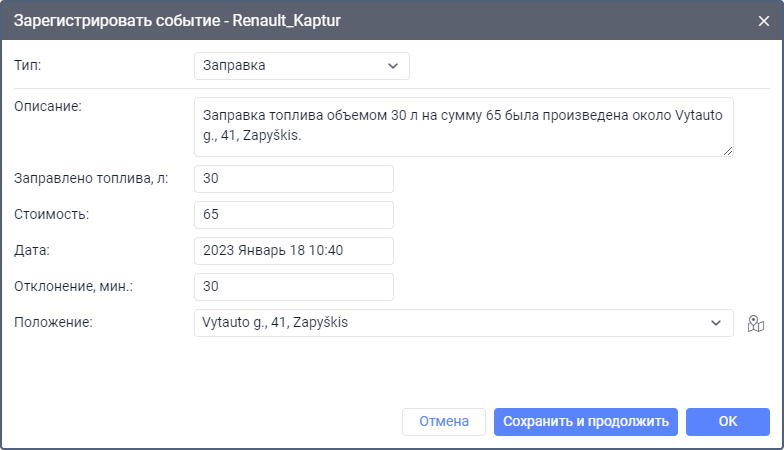
Task: Expand the Положение address dropdown arrow
Action: pyautogui.click(x=716, y=323)
